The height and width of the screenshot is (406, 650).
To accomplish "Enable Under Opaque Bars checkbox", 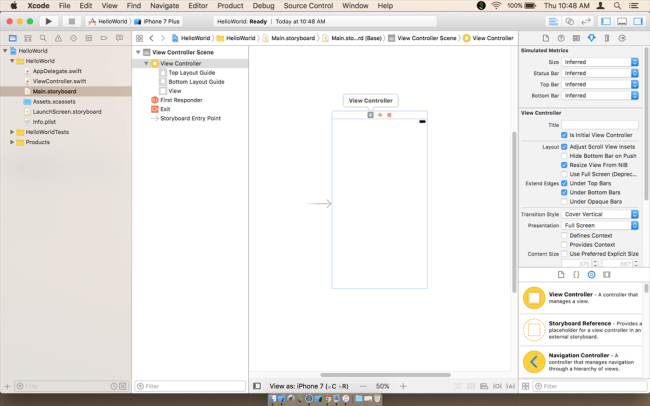I will (564, 202).
